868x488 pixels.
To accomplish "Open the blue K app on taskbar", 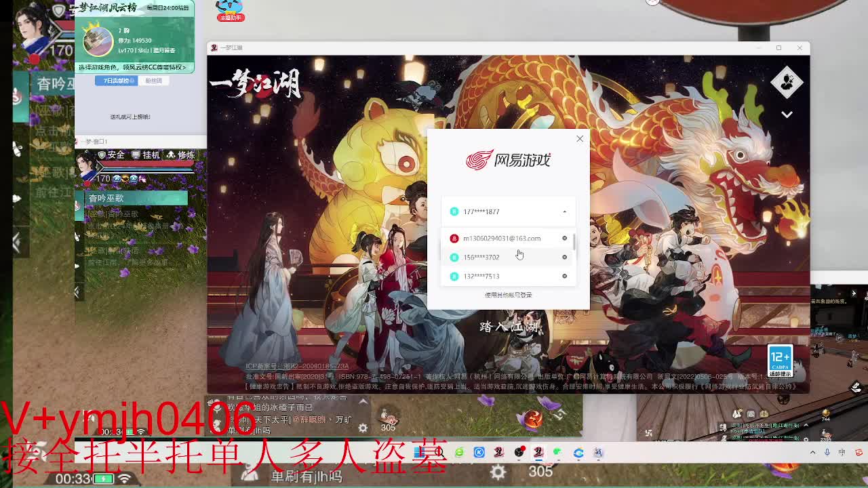I will tap(479, 452).
